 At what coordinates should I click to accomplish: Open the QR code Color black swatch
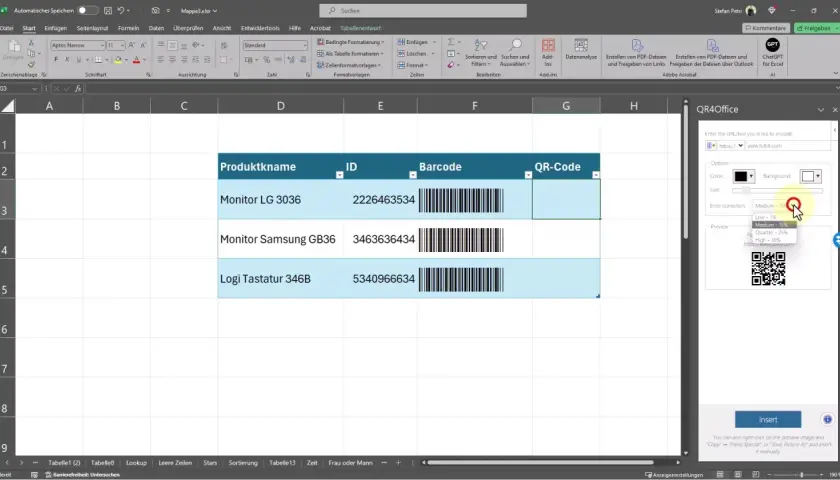744,176
